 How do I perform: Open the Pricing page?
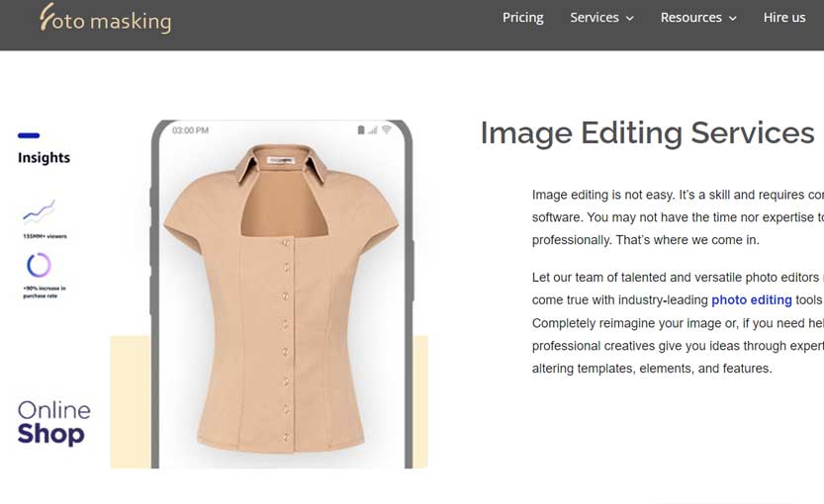(x=523, y=18)
